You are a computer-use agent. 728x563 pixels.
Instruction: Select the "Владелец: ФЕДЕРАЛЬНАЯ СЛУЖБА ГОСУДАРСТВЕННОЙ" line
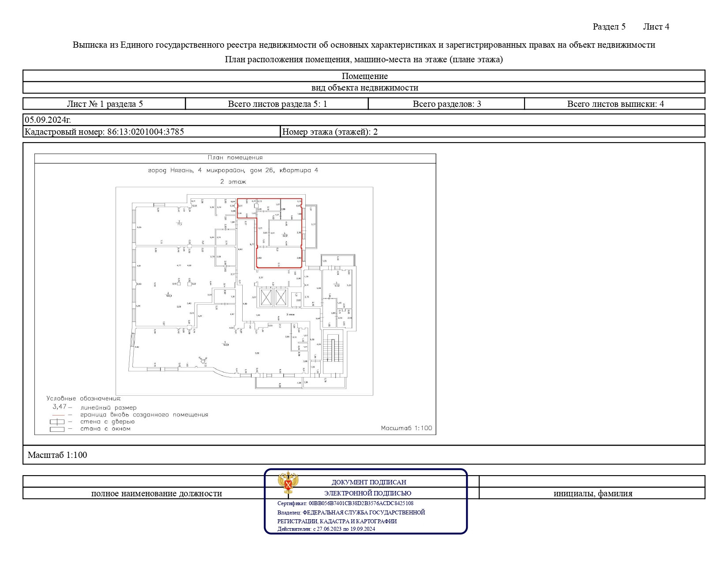tap(351, 512)
